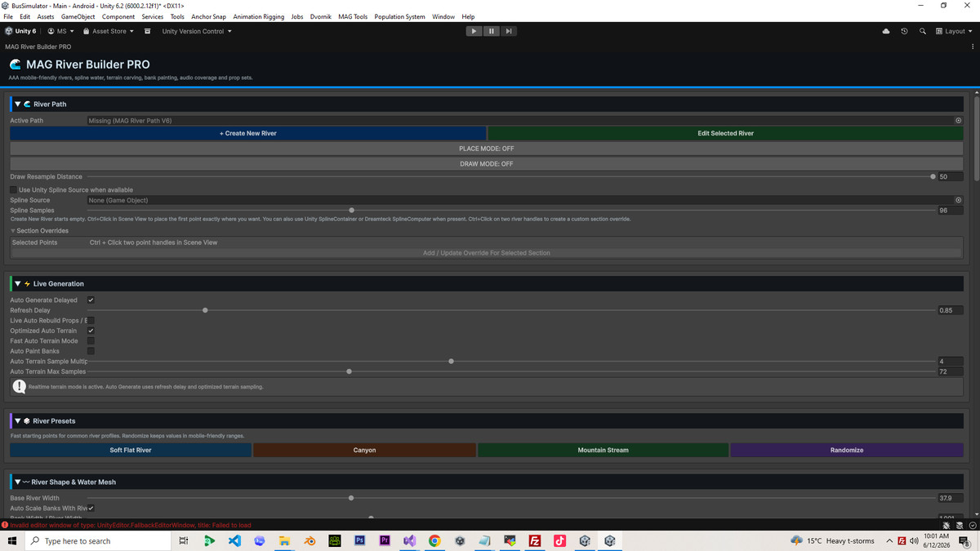Viewport: 980px width, 551px height.
Task: Open object picker for Active Path field
Action: (x=959, y=120)
